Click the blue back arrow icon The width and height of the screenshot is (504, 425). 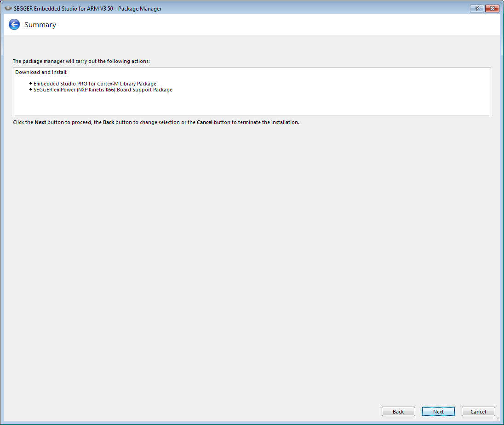pos(14,24)
